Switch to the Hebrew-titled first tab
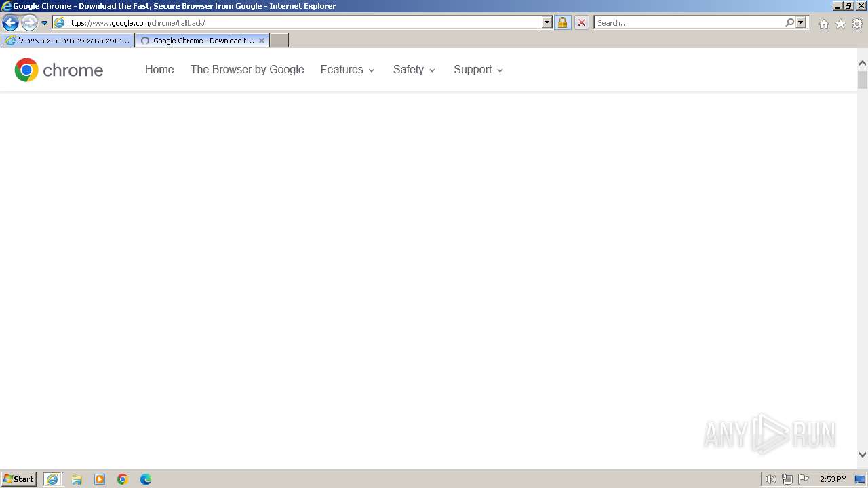The height and width of the screenshot is (488, 868). 67,41
